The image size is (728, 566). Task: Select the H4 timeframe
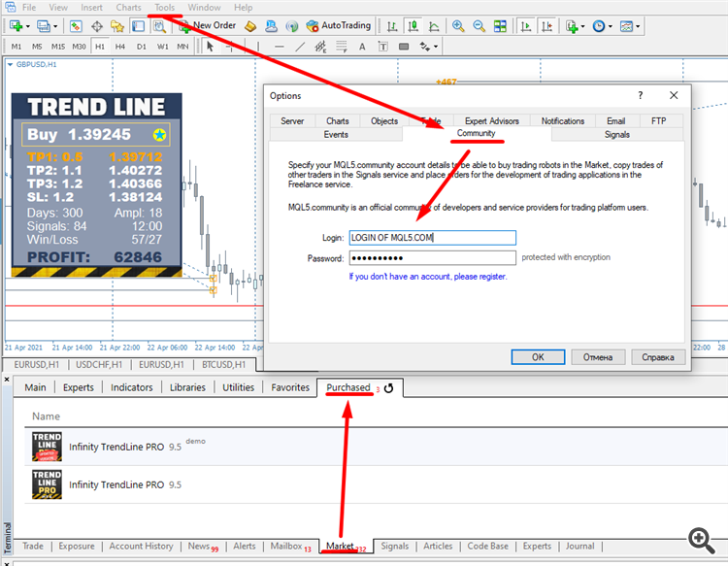coord(120,47)
